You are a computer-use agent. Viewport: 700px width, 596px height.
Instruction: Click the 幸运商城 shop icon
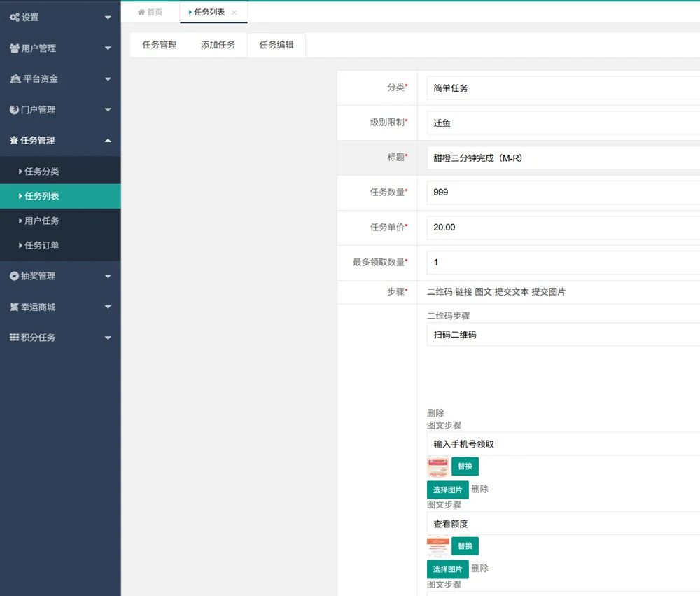(x=14, y=307)
